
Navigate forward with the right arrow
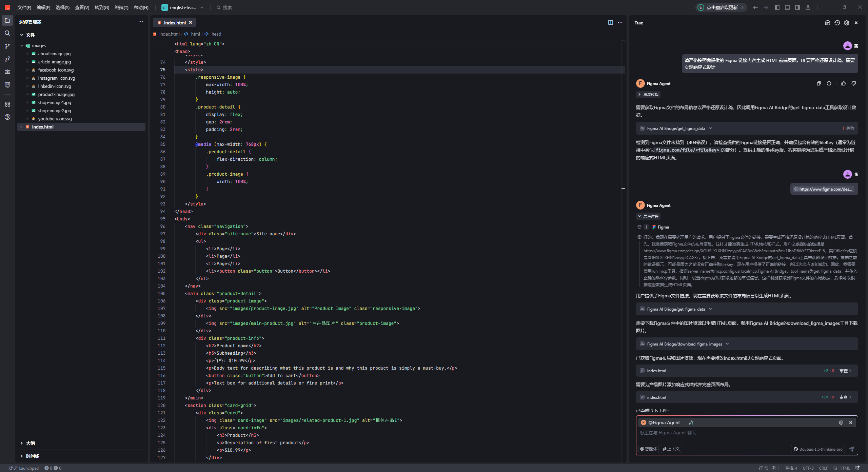click(766, 7)
